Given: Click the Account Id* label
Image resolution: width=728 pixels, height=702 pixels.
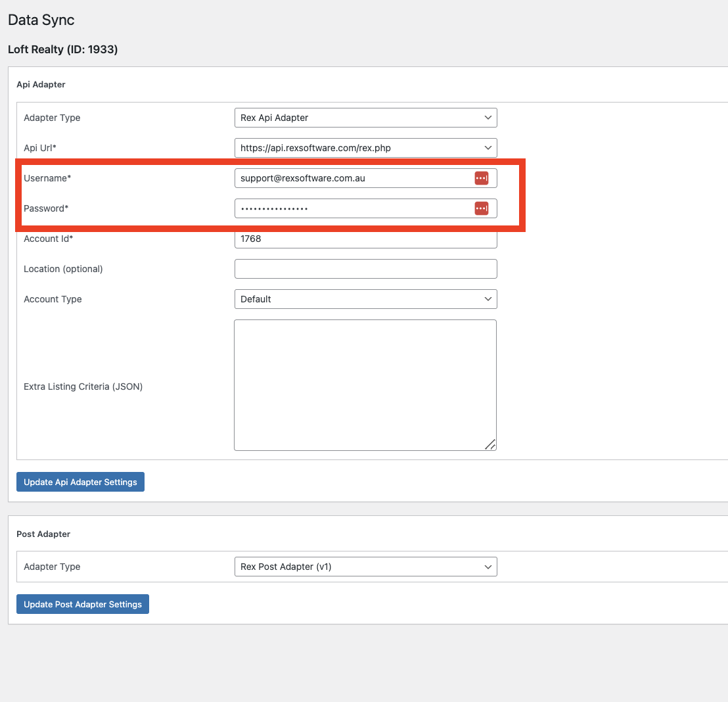Looking at the screenshot, I should pos(48,239).
